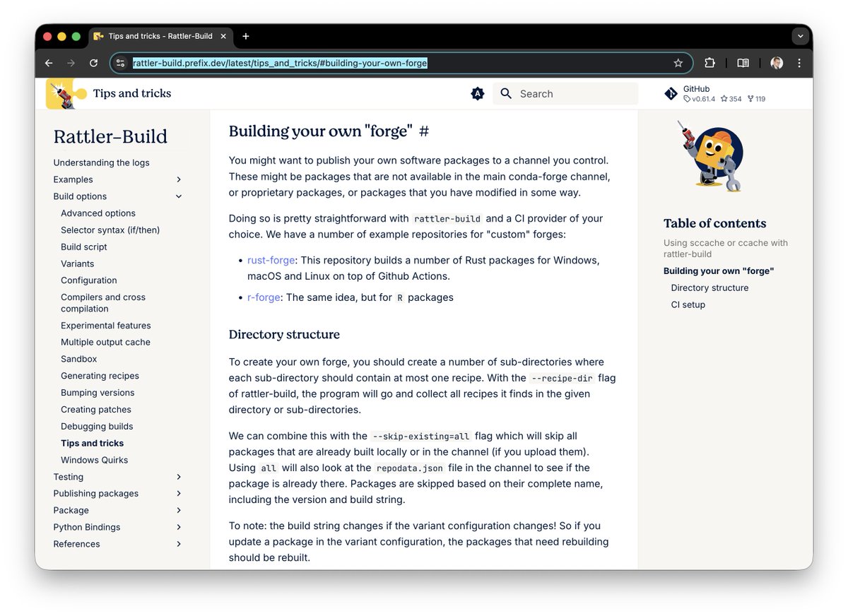Open Chrome three-dot menu
The image size is (848, 616).
tap(799, 63)
